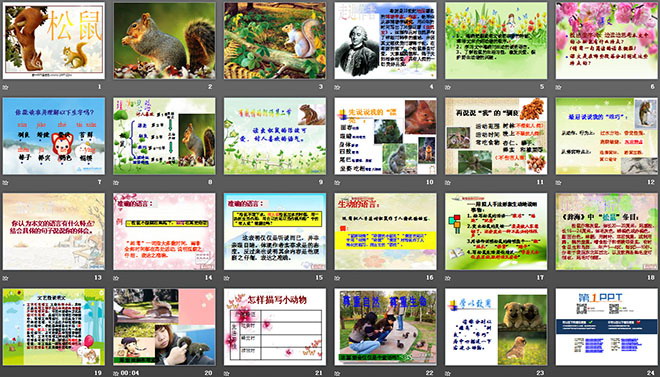Select slide 22 尊重自然 尊重生命
Screen dimensions: 660x377
pyautogui.click(x=386, y=327)
